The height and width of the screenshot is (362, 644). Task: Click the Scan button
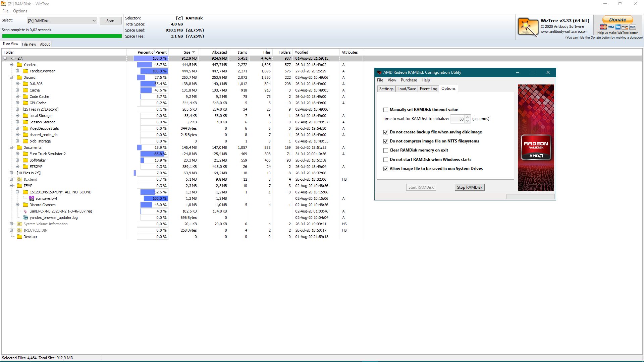point(110,21)
